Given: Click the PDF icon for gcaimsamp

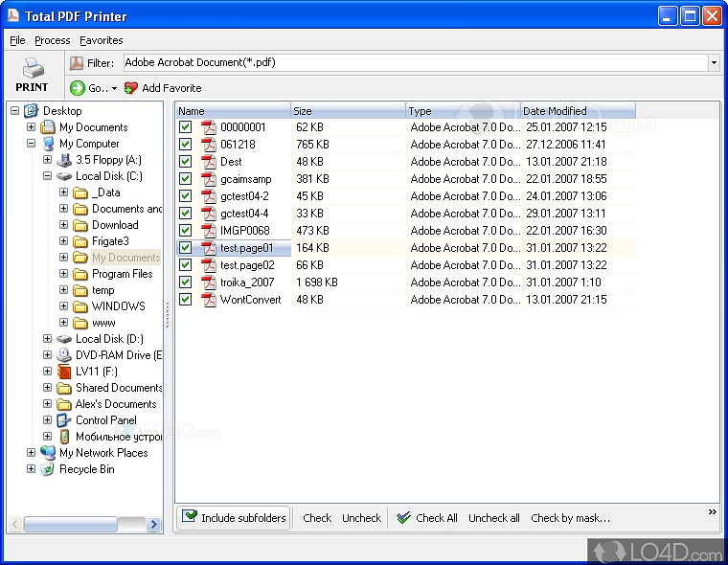Looking at the screenshot, I should [209, 179].
